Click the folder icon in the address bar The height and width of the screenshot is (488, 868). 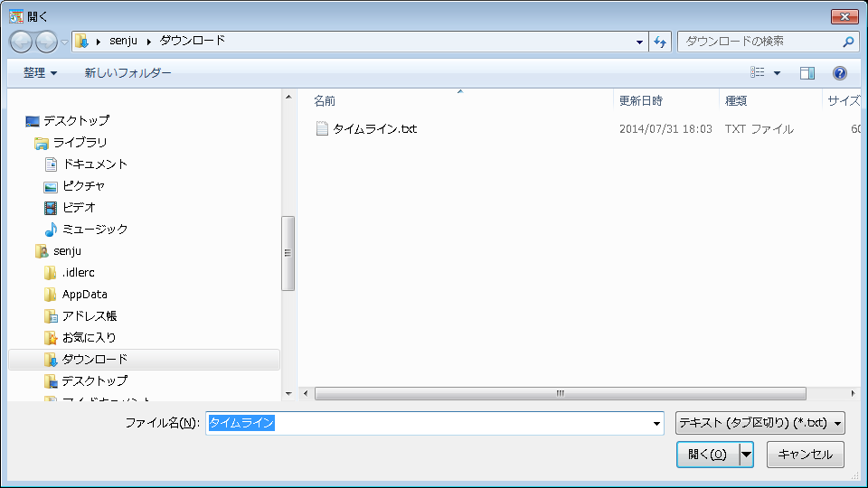coord(81,41)
